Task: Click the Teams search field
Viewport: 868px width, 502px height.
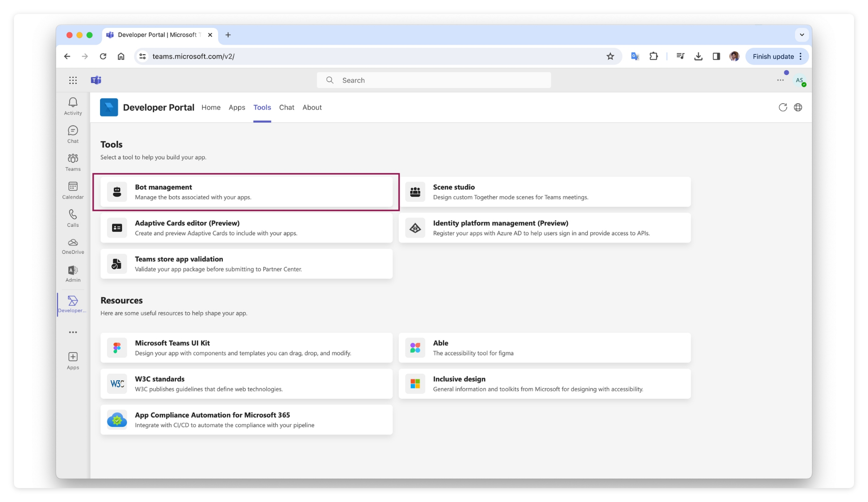Action: pos(434,80)
